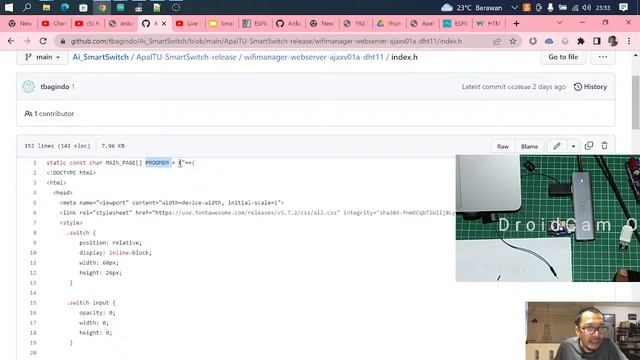
Task: Open the three-dot more options button
Action: [603, 57]
